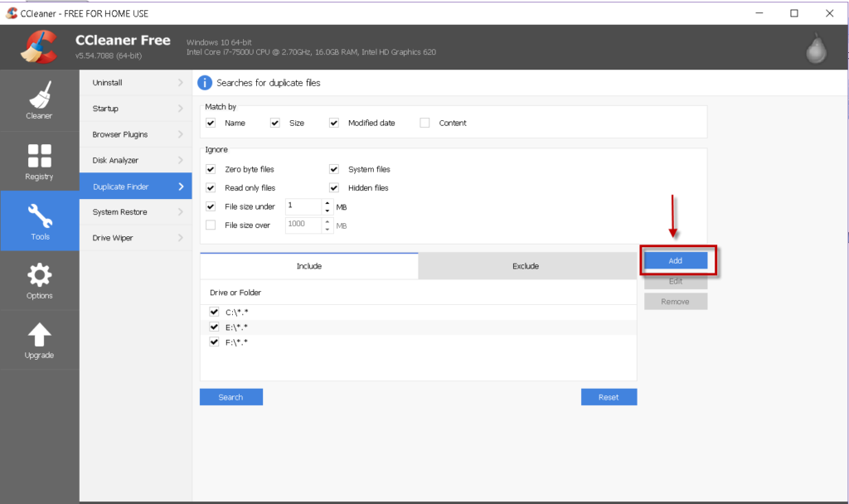Toggle the Name match checkbox
Image resolution: width=849 pixels, height=504 pixels.
[211, 123]
